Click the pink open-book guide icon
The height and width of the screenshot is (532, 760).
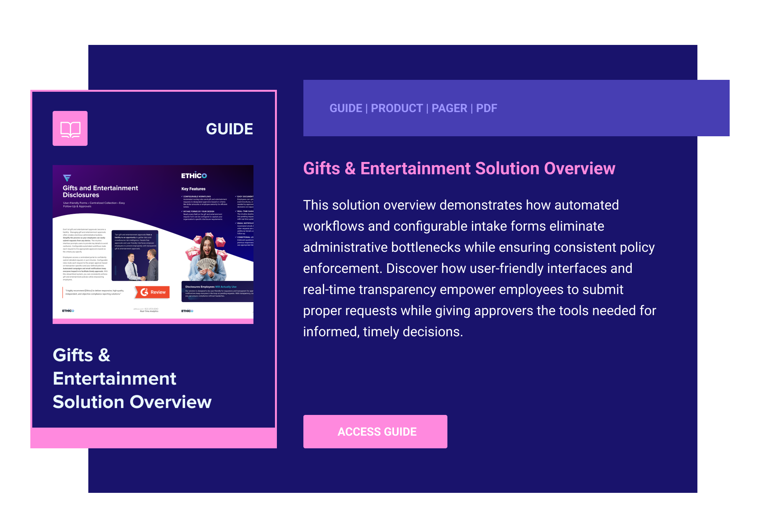[70, 129]
